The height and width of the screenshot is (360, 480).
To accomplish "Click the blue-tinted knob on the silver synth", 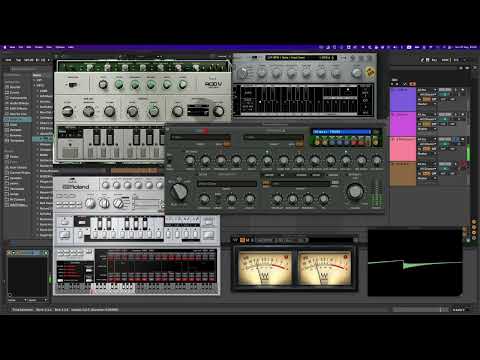I will point(356,72).
